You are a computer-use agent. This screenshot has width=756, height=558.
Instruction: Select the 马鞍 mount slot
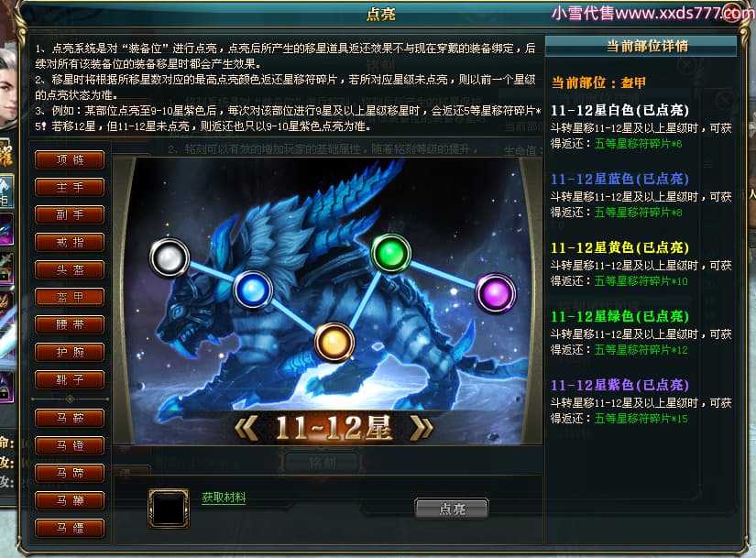(70, 418)
